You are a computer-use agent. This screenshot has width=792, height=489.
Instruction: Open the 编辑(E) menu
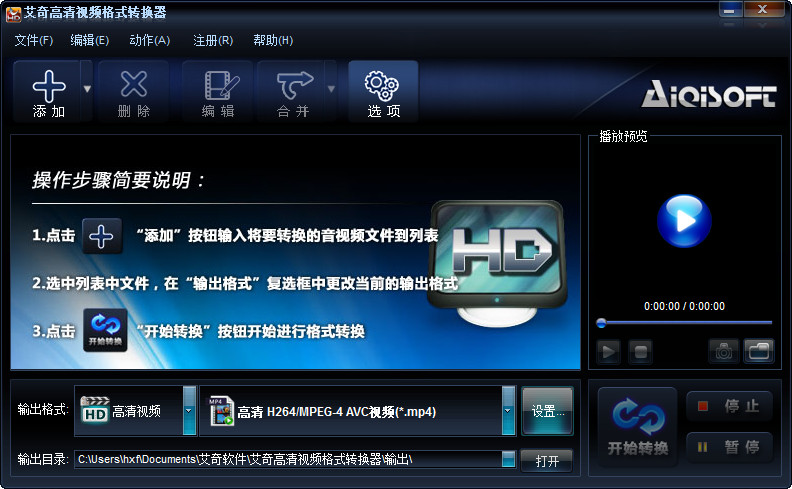pyautogui.click(x=89, y=40)
